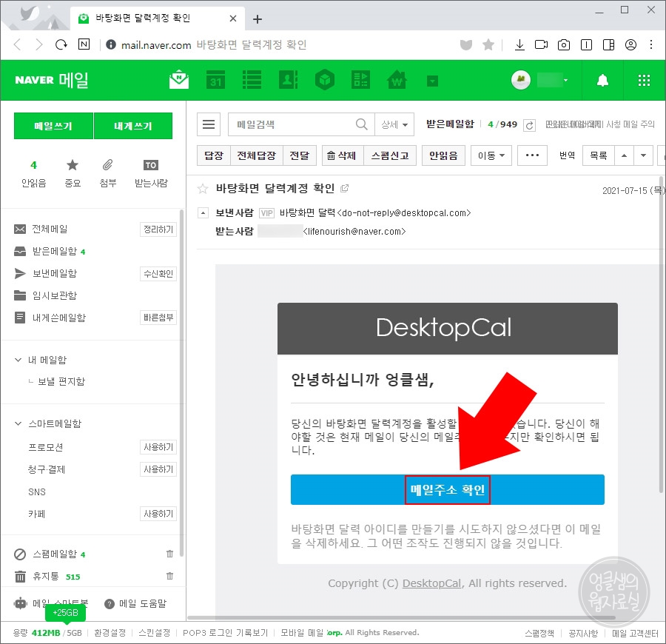Screen dimensions: 666x644
Task: Go to previous mail with up arrow
Action: coord(624,155)
